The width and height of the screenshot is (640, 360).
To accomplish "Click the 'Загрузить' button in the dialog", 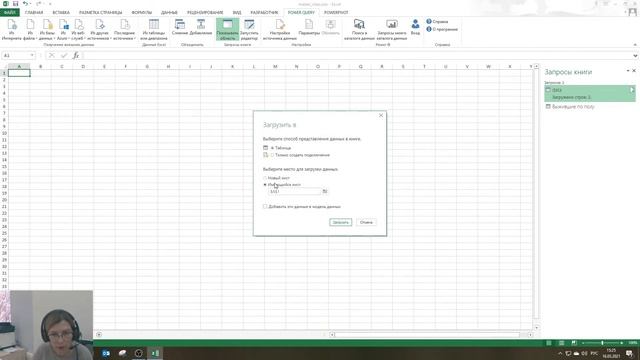I will point(340,222).
